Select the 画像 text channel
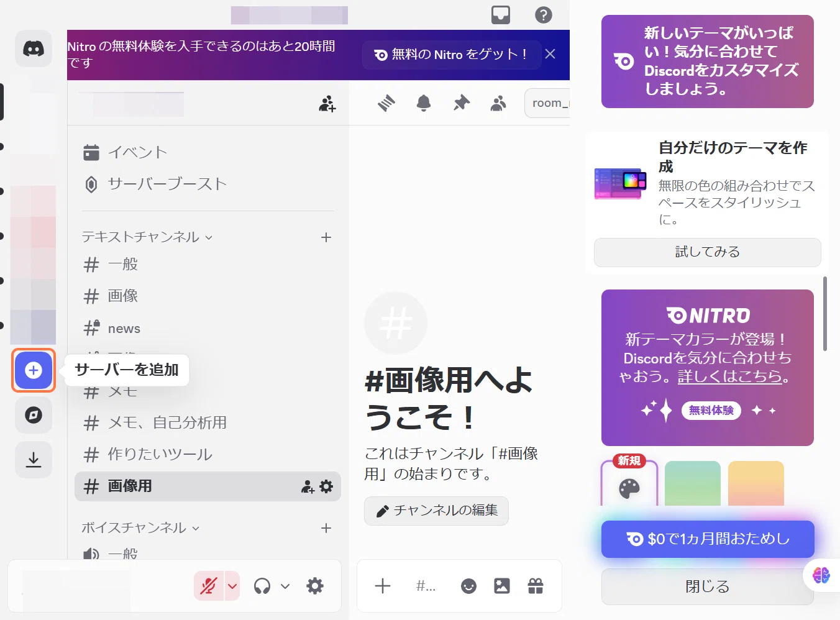 tap(208, 296)
